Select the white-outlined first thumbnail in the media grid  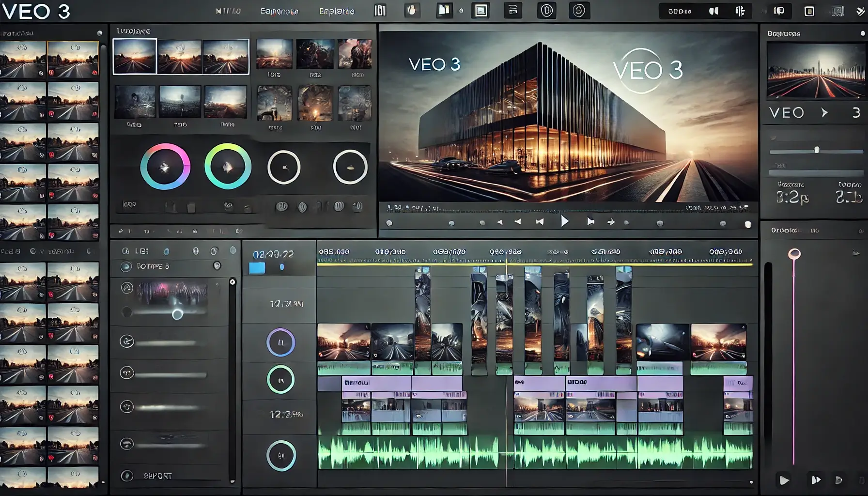point(135,56)
